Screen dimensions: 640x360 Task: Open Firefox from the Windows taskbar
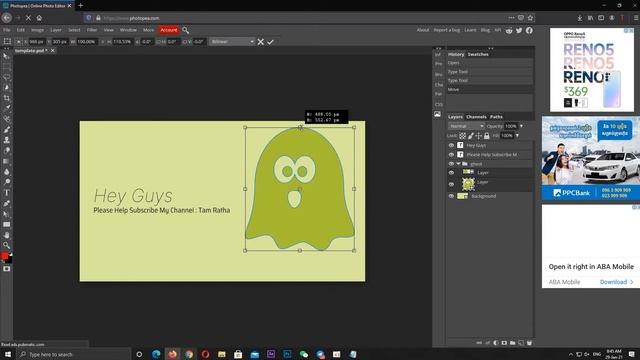(x=173, y=354)
